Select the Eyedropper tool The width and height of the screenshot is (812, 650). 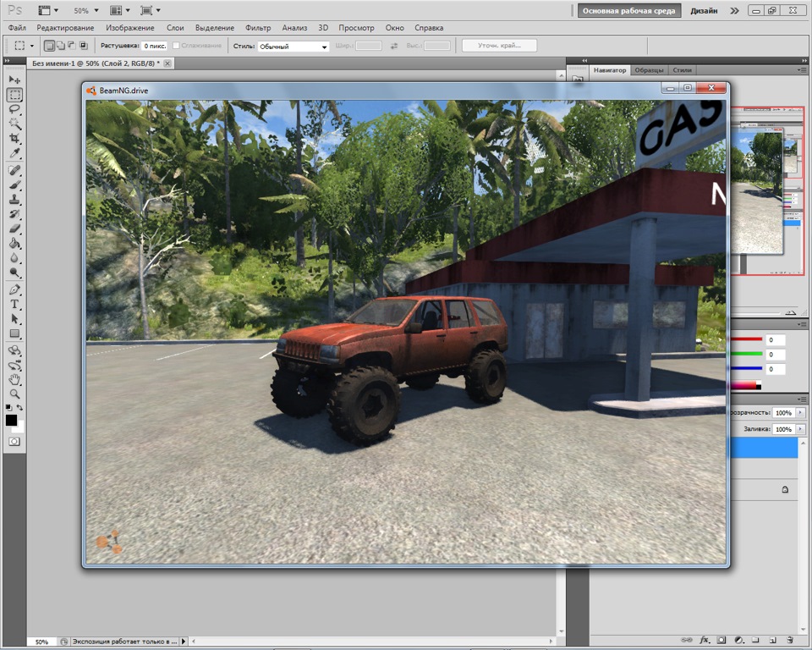(14, 153)
